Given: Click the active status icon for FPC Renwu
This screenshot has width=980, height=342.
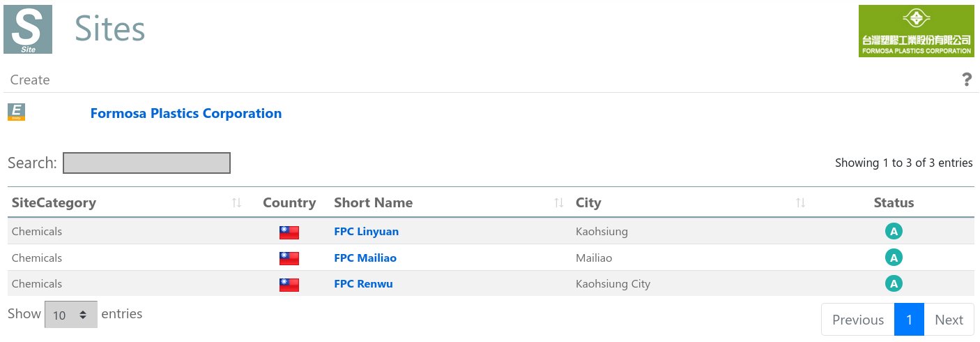Looking at the screenshot, I should click(894, 284).
